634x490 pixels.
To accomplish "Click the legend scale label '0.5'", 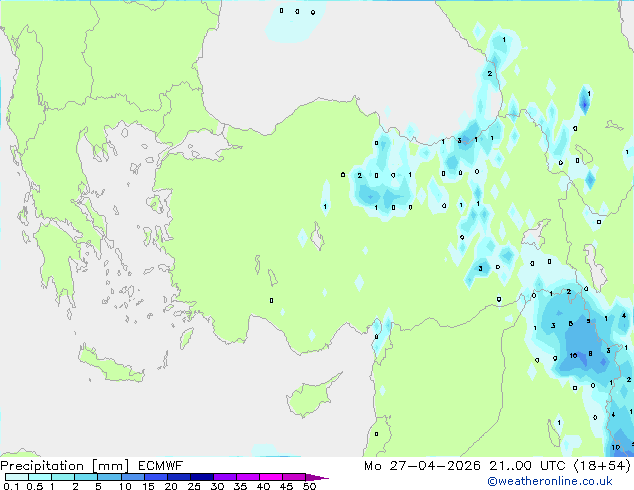I will (35, 486).
